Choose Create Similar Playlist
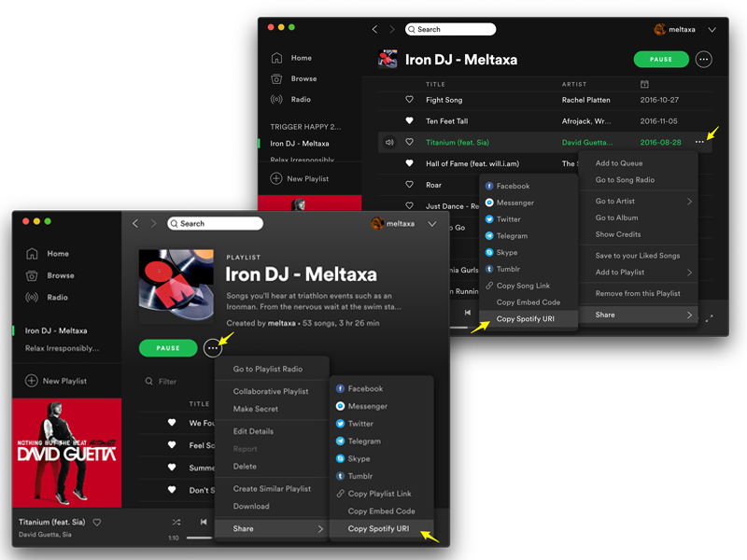The image size is (747, 560). [272, 488]
